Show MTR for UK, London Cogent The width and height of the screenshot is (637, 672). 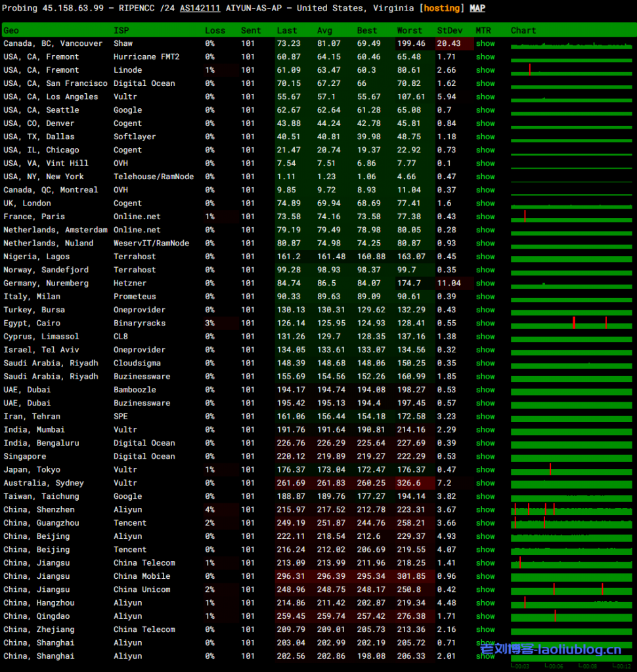(x=485, y=203)
